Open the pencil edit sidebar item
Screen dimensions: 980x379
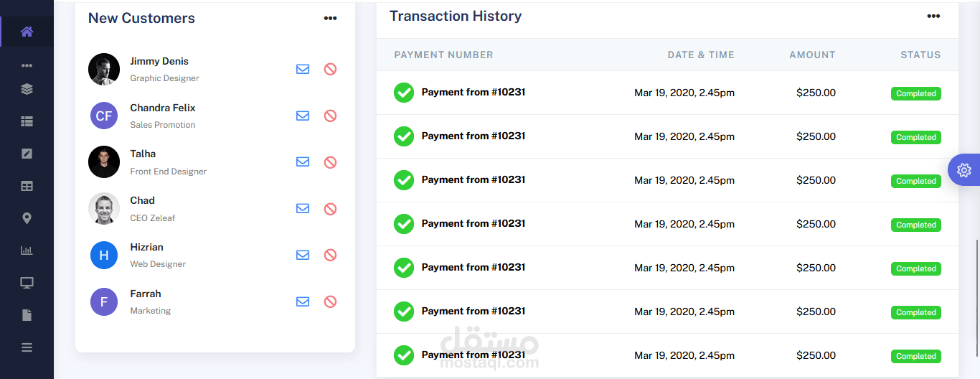(x=27, y=154)
